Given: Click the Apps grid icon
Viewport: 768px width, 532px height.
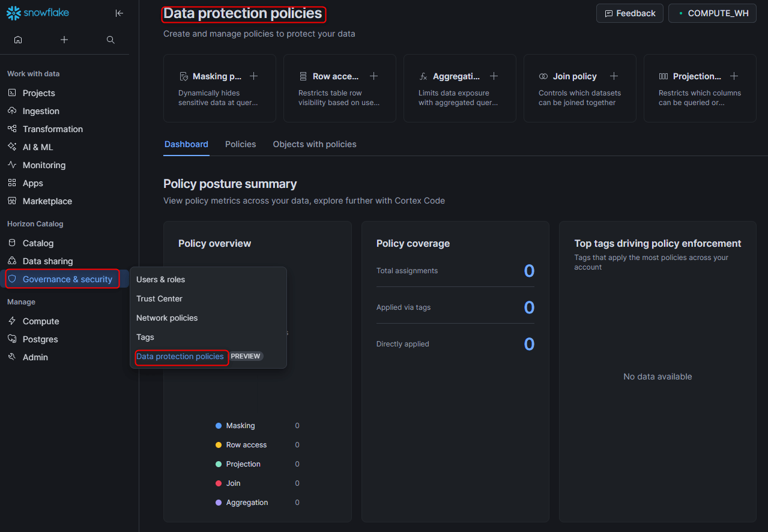Looking at the screenshot, I should [x=12, y=183].
